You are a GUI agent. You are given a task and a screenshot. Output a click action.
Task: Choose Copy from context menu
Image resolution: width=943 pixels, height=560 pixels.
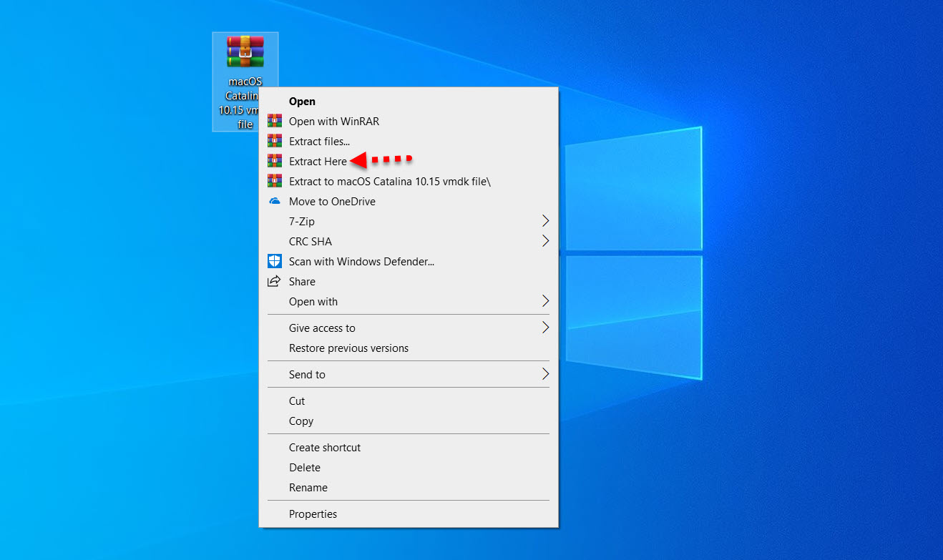pyautogui.click(x=408, y=421)
